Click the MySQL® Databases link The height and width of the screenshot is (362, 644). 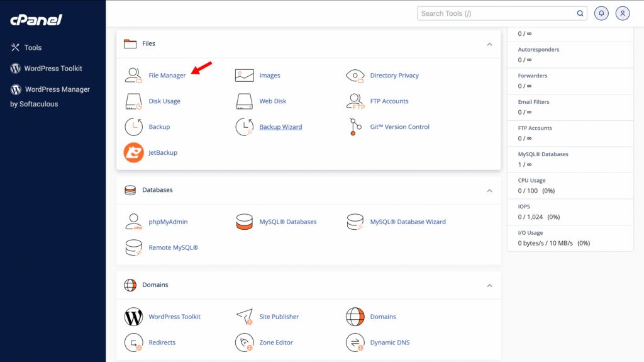coord(288,222)
